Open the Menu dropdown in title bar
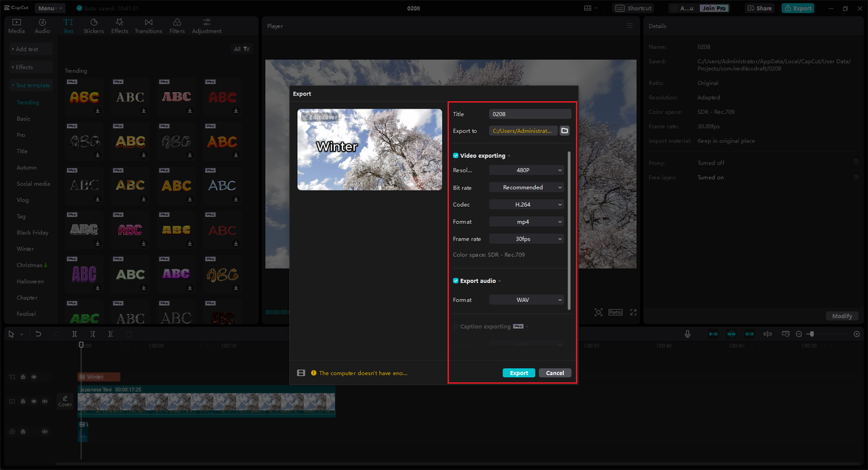868x470 pixels. pos(50,8)
